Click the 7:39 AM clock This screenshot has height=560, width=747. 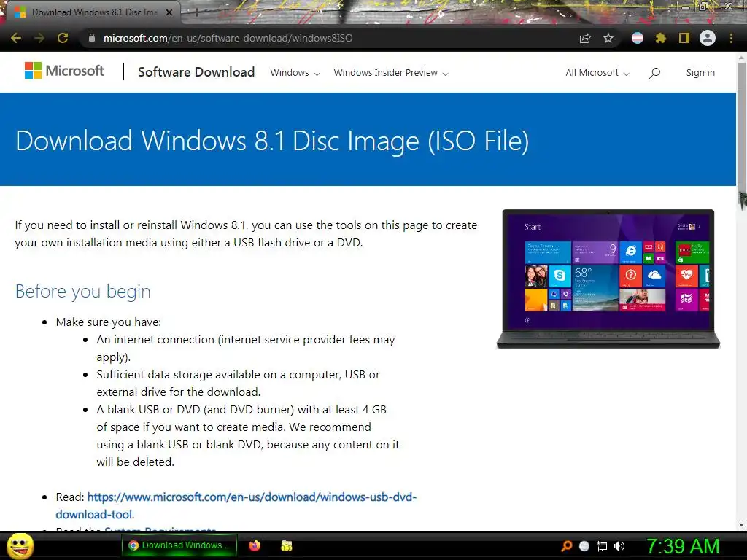point(683,546)
